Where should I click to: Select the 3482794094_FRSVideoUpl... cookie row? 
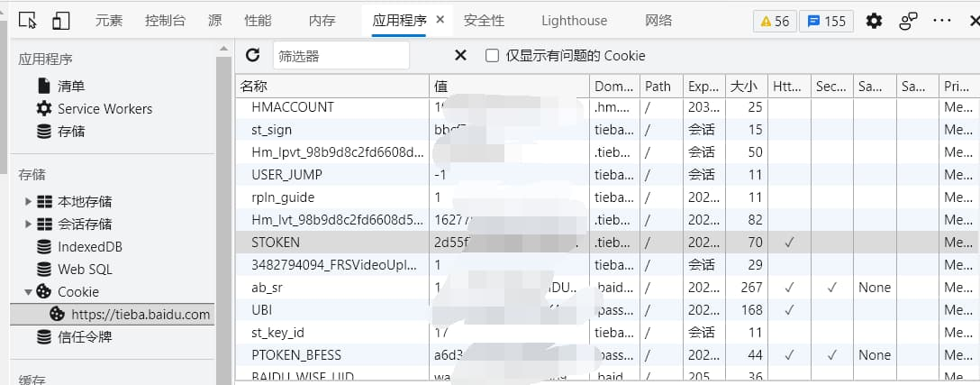pos(607,265)
